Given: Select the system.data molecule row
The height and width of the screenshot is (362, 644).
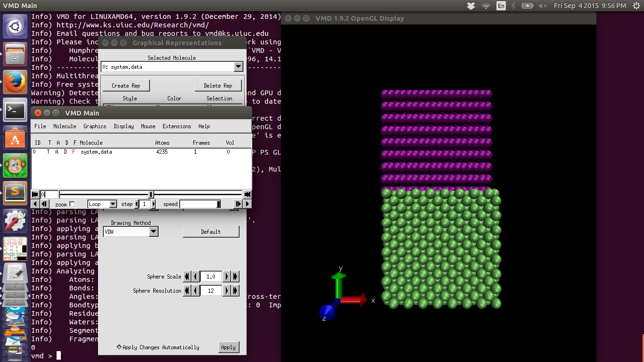Looking at the screenshot, I should click(x=141, y=152).
